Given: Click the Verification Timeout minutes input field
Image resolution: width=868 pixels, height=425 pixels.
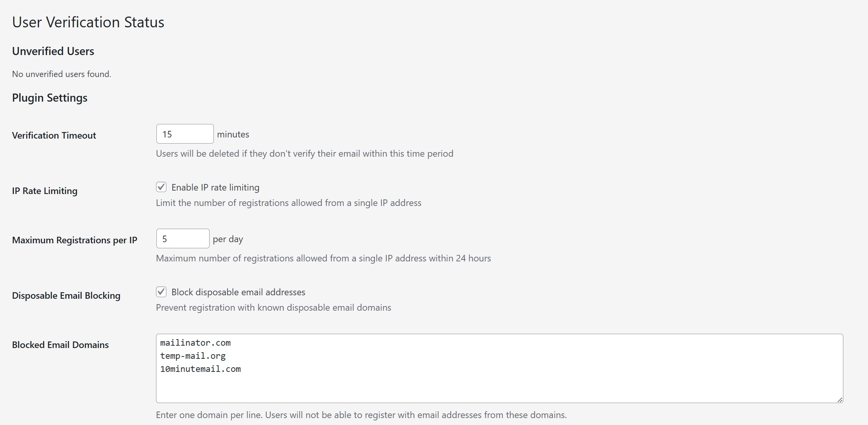Looking at the screenshot, I should pyautogui.click(x=185, y=134).
